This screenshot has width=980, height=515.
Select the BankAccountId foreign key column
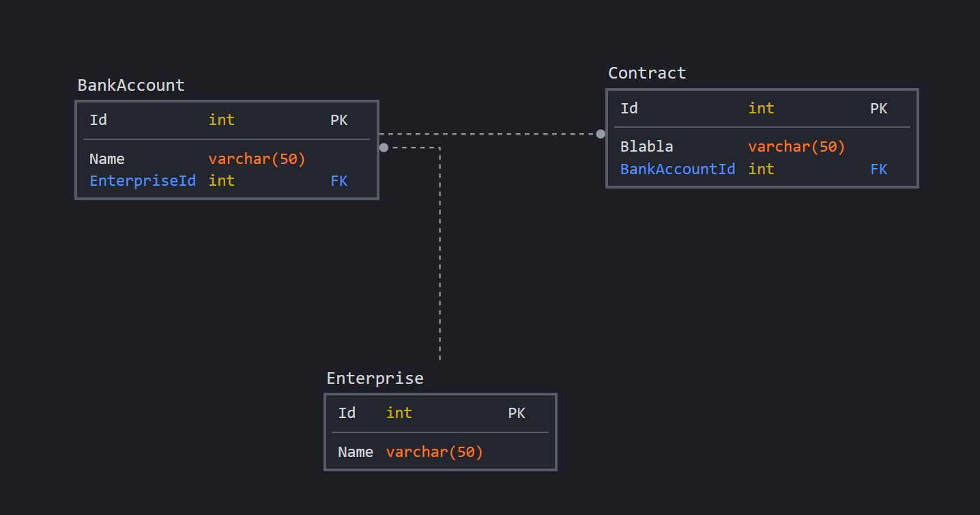(x=678, y=169)
